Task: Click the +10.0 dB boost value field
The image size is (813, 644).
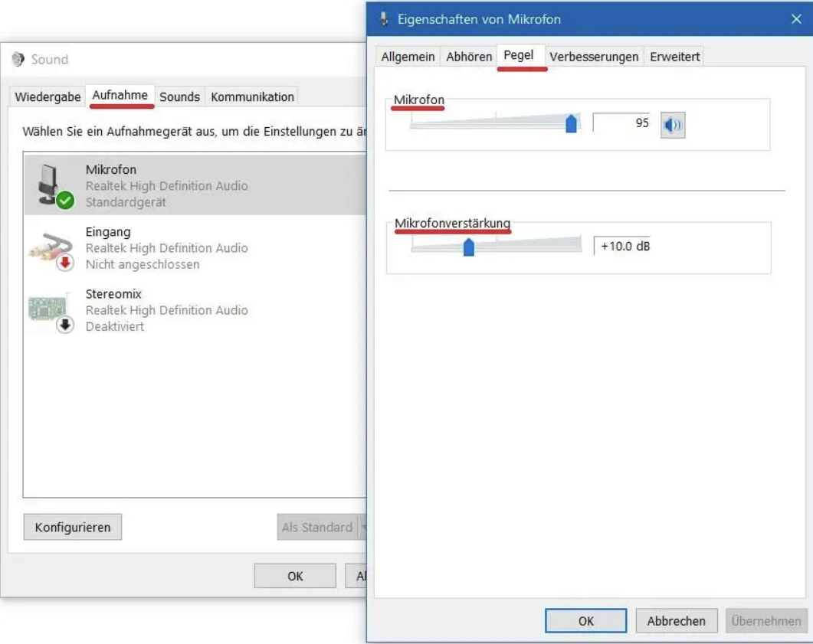Action: click(x=621, y=246)
